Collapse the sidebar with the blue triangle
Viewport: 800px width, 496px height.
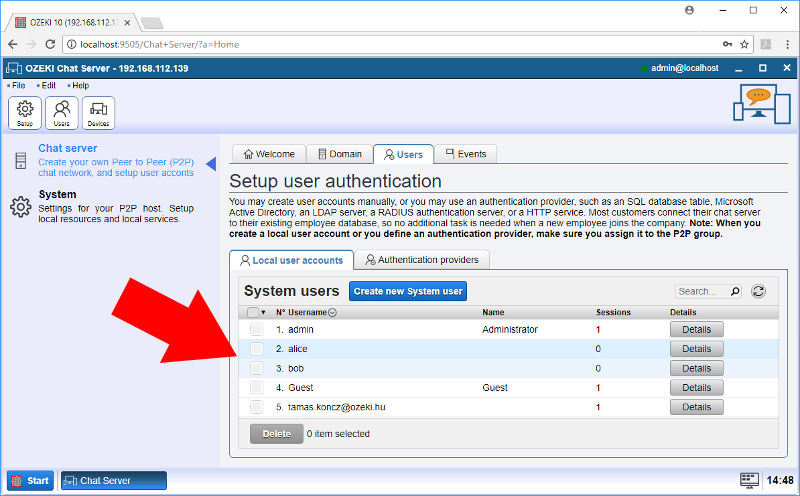click(211, 164)
